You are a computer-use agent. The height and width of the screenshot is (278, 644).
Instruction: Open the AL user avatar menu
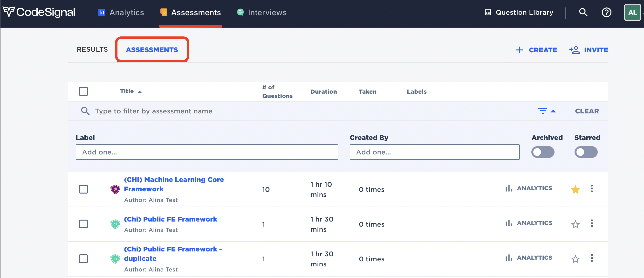pyautogui.click(x=632, y=12)
